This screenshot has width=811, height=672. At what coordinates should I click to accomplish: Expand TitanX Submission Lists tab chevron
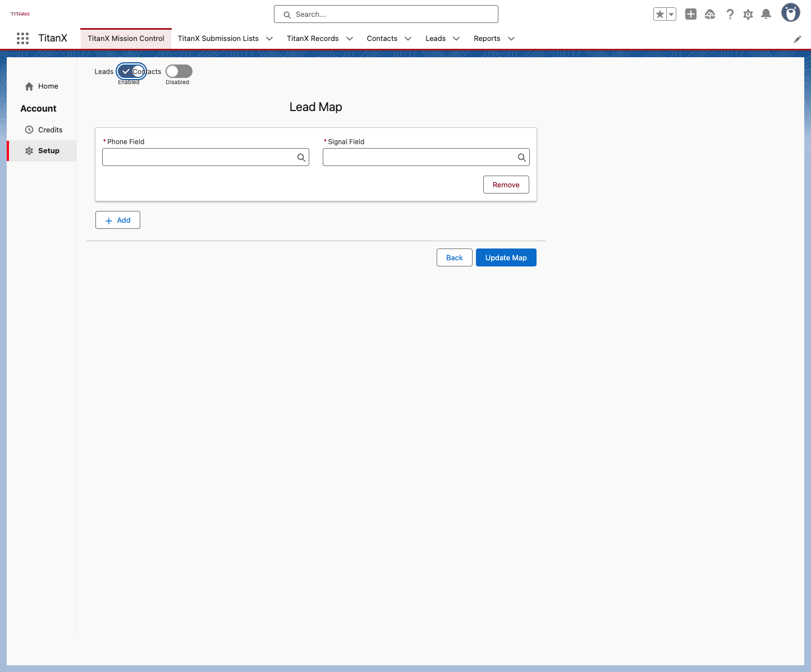coord(269,39)
